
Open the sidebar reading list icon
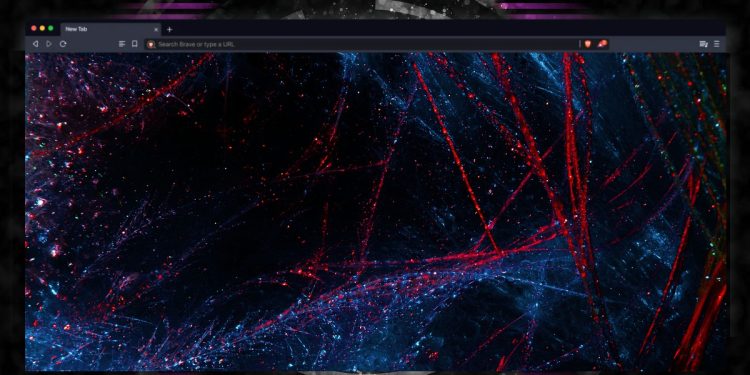pos(122,44)
